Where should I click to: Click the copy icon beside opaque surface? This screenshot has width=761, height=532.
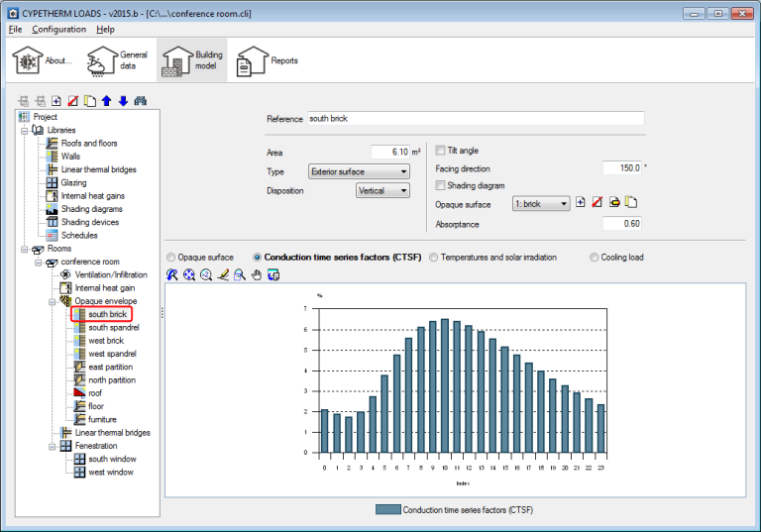click(630, 203)
